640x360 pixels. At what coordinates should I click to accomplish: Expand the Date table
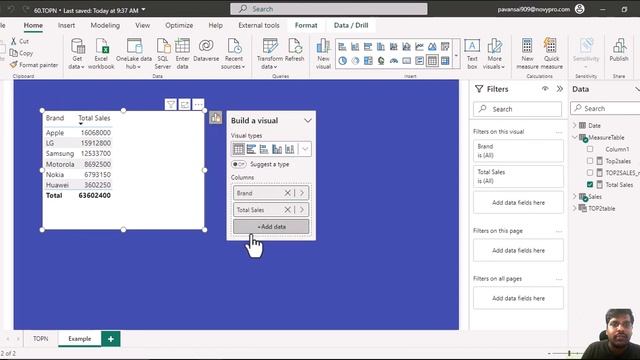[575, 125]
